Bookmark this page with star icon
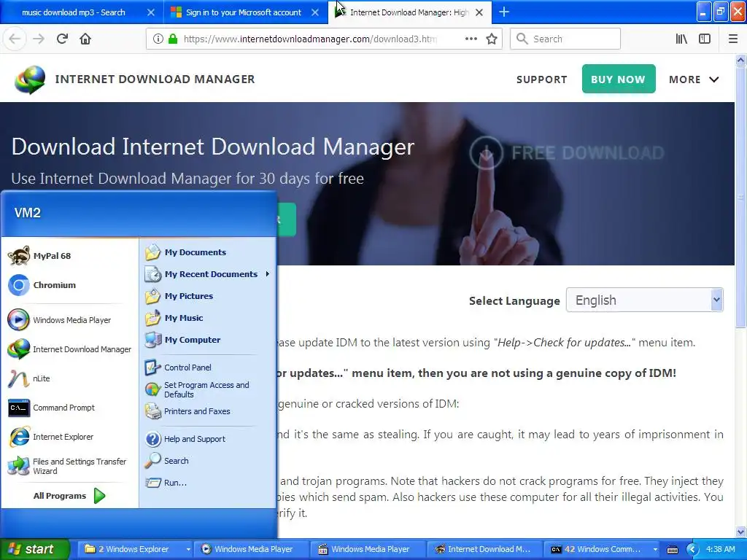747x560 pixels. [492, 39]
